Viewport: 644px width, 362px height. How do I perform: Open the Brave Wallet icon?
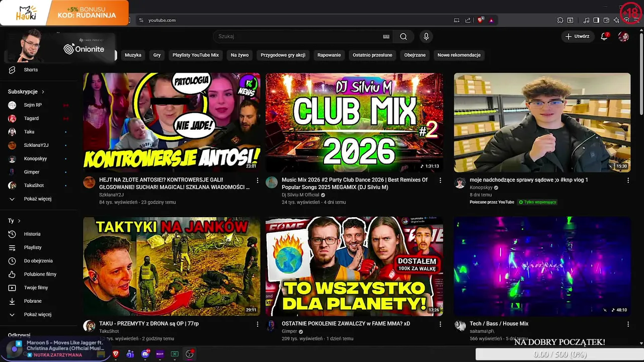pyautogui.click(x=606, y=20)
